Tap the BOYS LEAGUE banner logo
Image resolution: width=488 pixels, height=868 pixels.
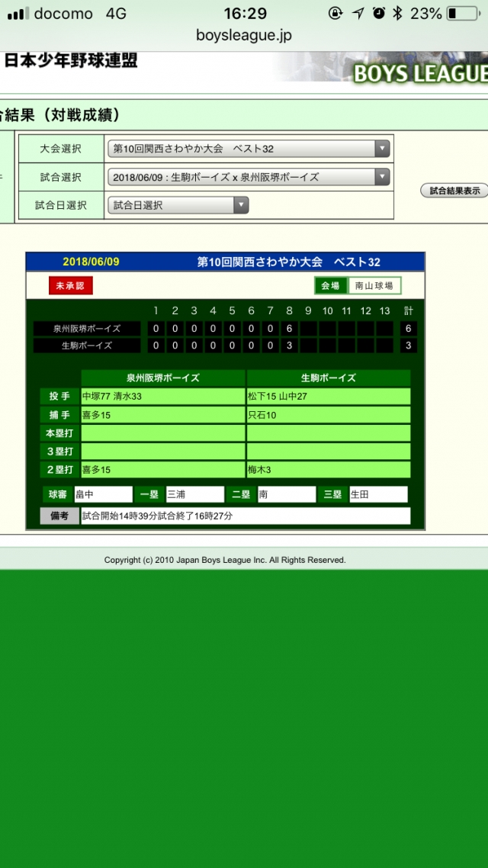(419, 72)
